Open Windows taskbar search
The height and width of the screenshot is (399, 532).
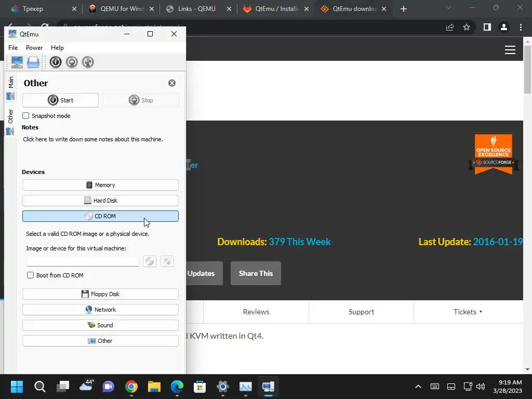click(39, 387)
